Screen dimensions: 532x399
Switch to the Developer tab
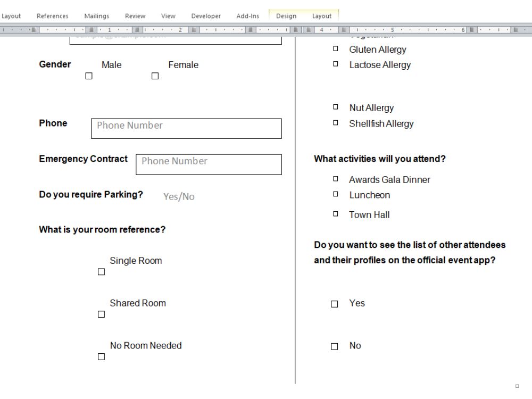click(206, 15)
